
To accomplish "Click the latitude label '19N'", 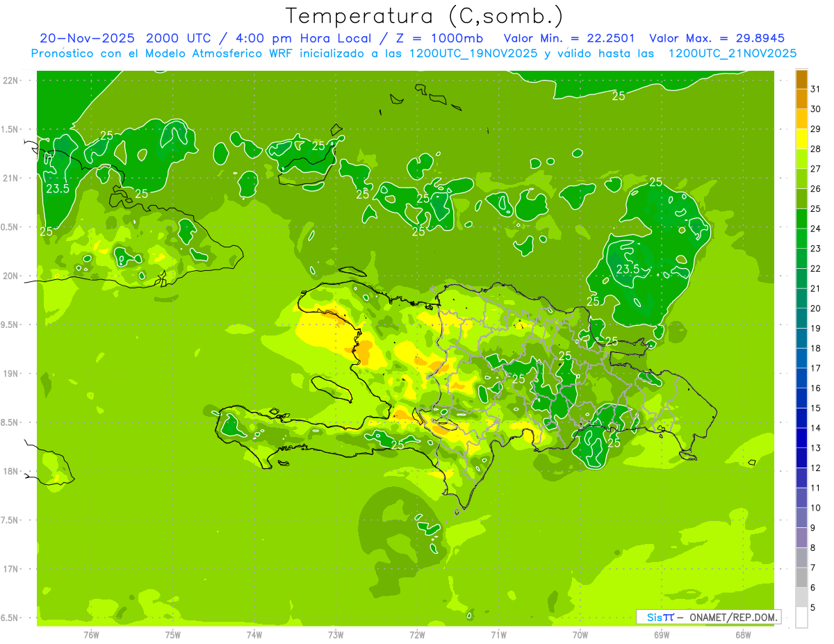I will [10, 374].
